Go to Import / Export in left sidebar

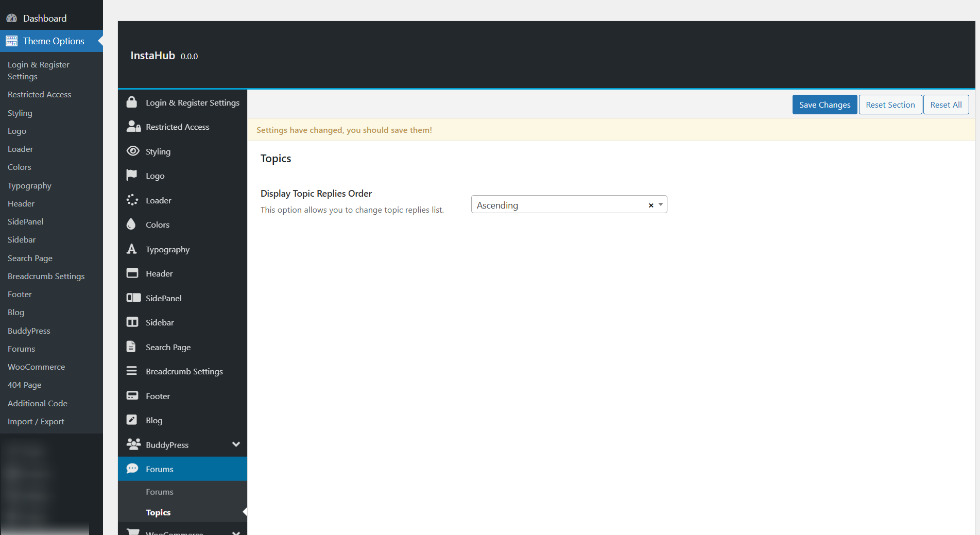coord(36,421)
